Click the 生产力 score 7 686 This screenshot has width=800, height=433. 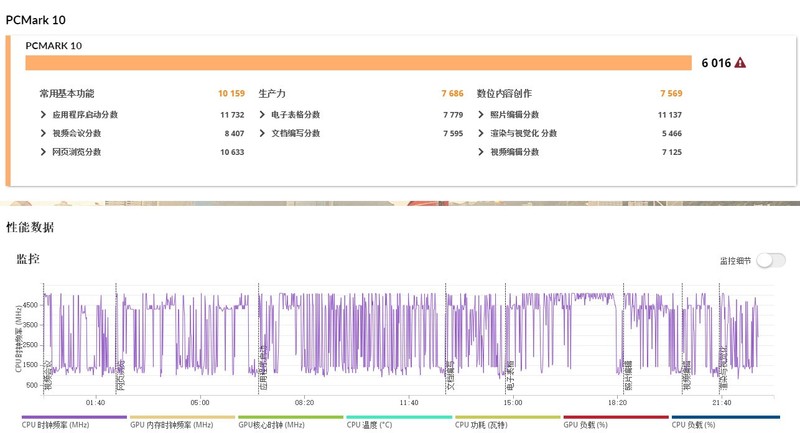point(453,93)
